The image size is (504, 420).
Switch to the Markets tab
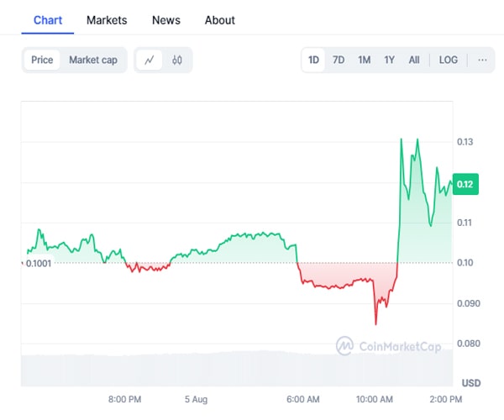click(x=107, y=19)
